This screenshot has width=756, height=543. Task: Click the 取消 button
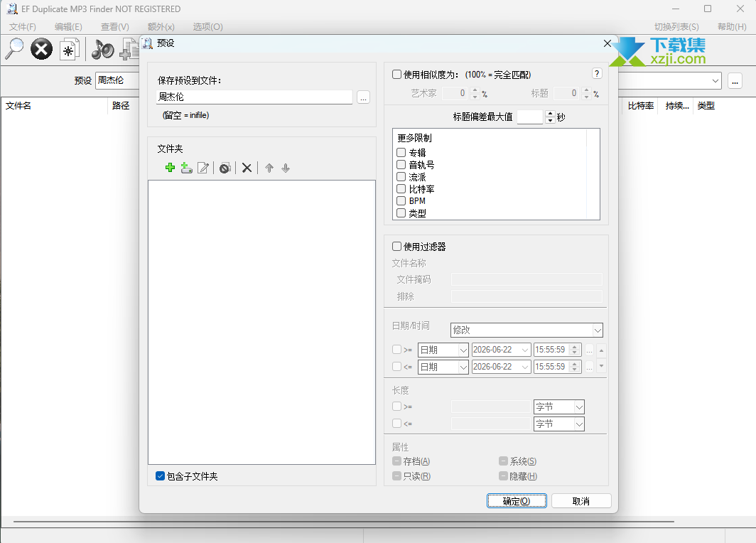pos(581,501)
